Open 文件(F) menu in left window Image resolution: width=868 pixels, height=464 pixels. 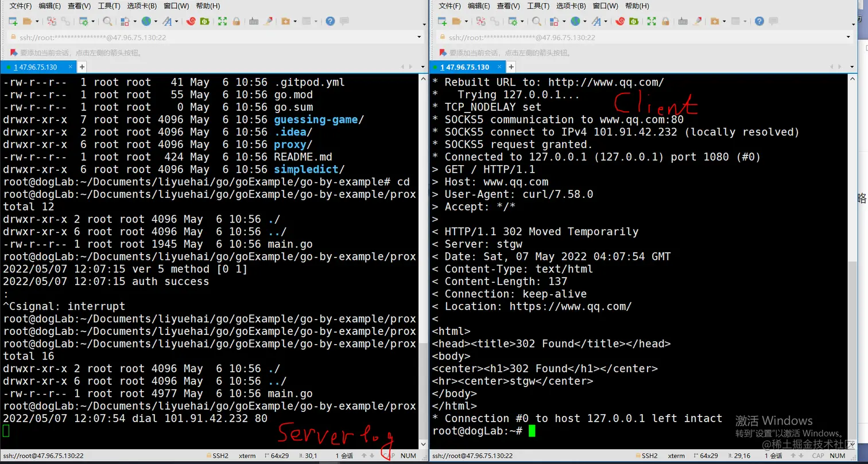21,6
